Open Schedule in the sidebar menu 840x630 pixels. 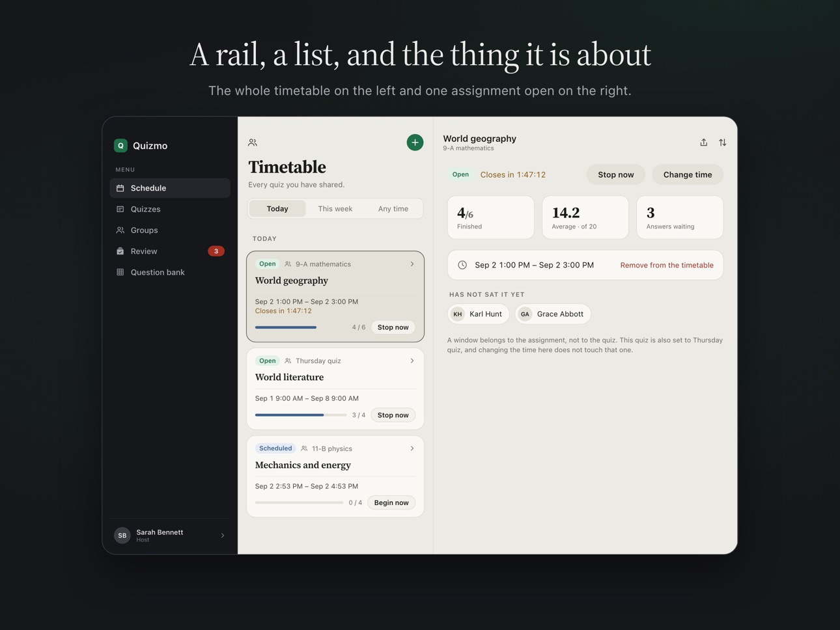point(170,188)
